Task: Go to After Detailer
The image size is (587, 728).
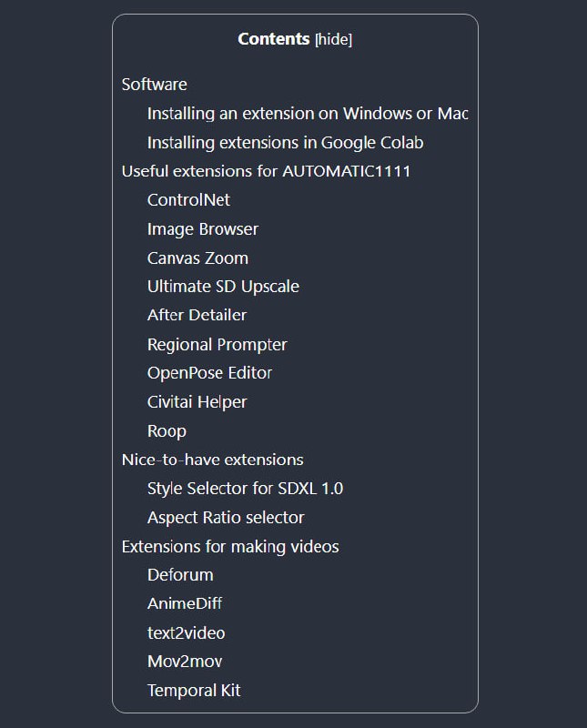Action: (x=197, y=315)
